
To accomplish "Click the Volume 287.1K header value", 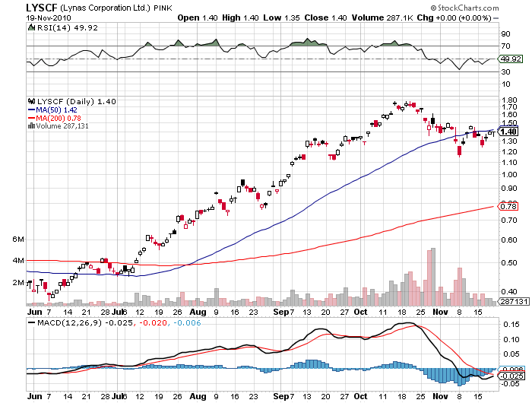I will (x=382, y=17).
